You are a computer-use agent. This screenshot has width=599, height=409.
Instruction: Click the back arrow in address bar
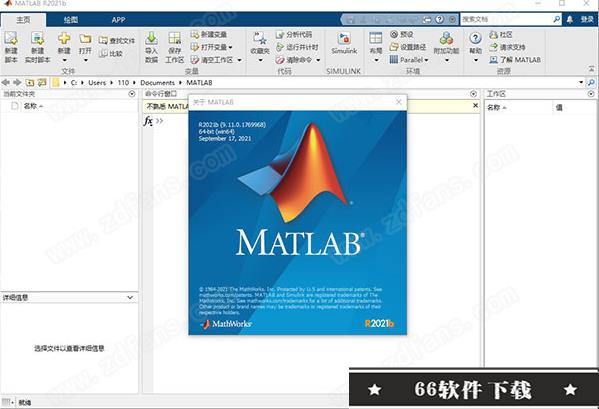tap(6, 82)
